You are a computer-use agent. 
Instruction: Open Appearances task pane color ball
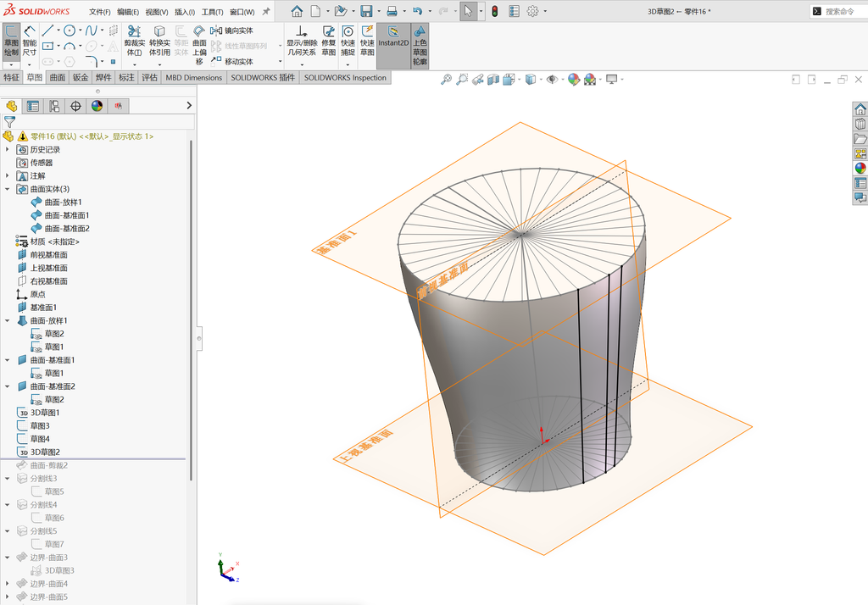[860, 169]
